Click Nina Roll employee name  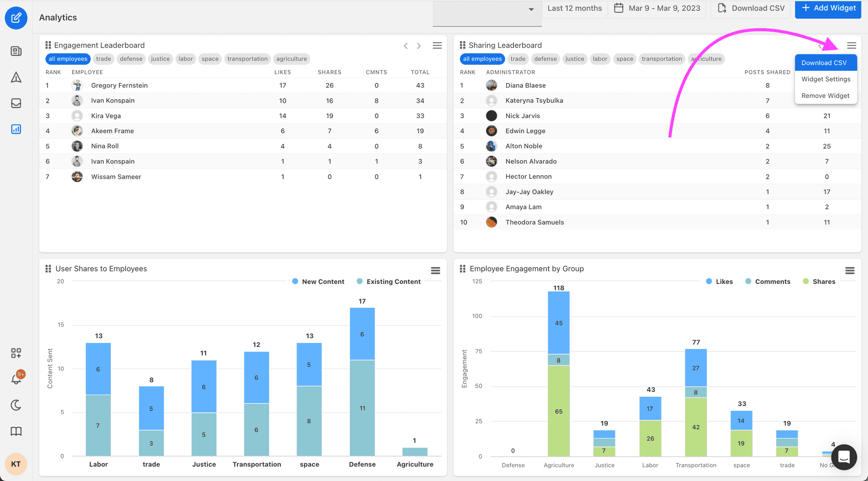point(105,146)
